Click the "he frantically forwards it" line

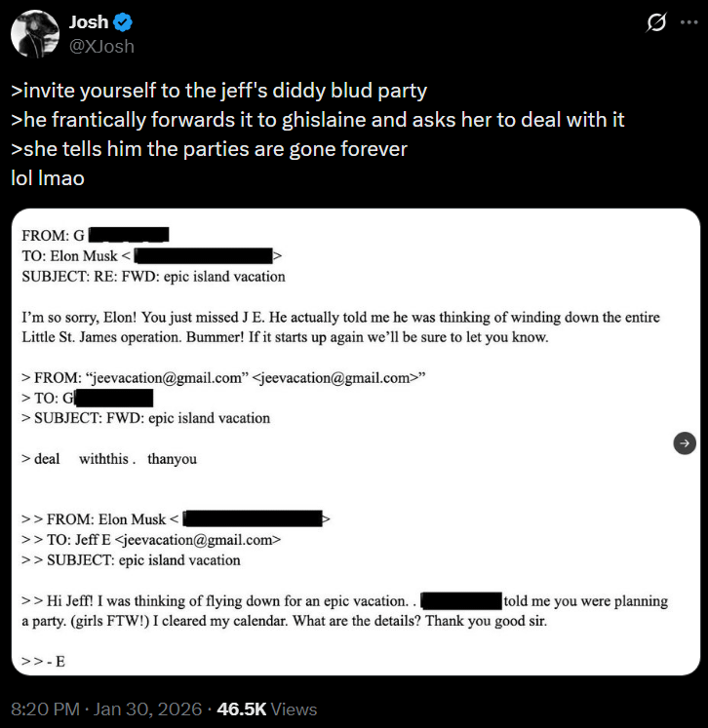[317, 121]
